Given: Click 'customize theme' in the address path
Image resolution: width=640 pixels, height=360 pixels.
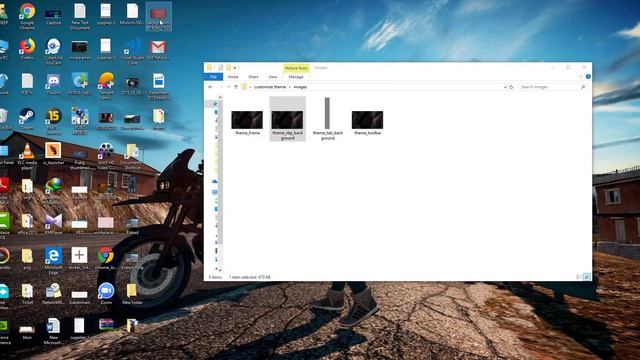Looking at the screenshot, I should click(x=270, y=87).
